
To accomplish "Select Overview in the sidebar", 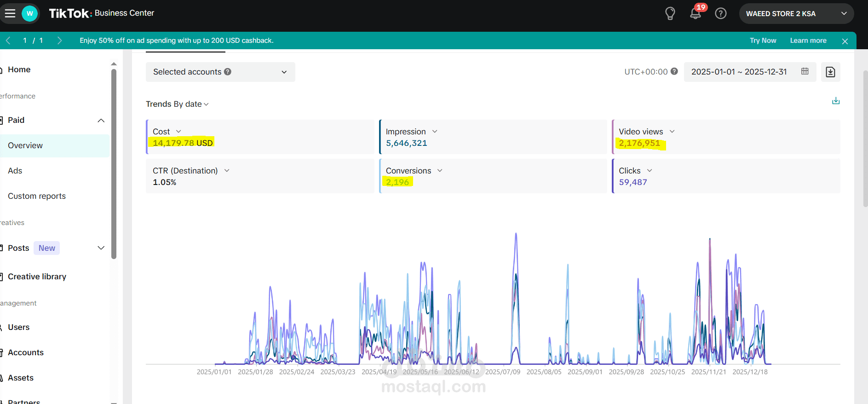I will [x=55, y=145].
